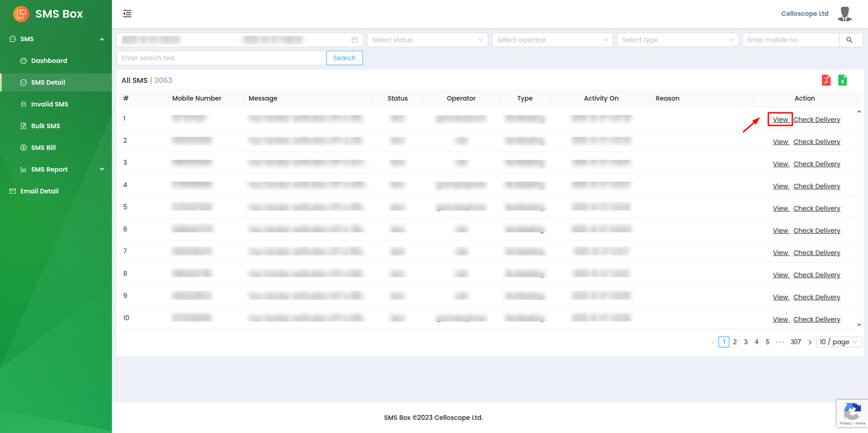Change the 10 / page size selector

[839, 342]
